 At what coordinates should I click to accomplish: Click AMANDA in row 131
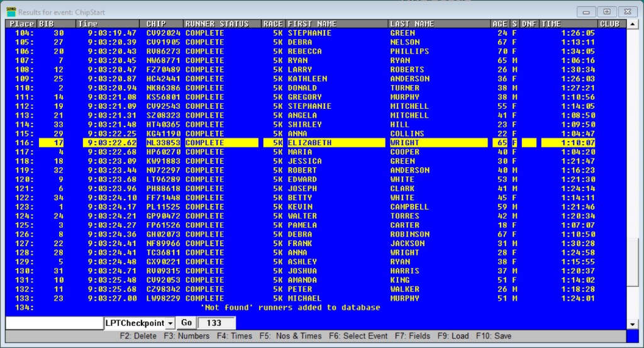[x=303, y=280]
